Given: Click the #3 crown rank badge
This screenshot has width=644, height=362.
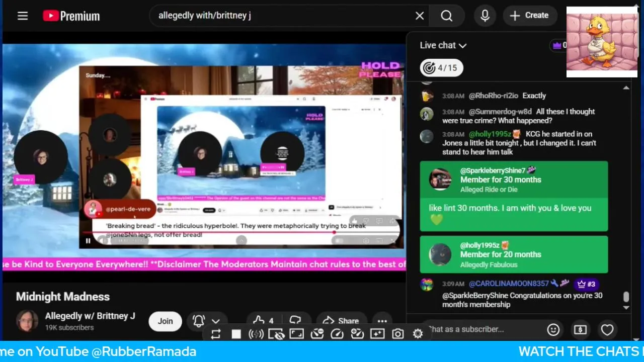Looking at the screenshot, I should pos(586,284).
